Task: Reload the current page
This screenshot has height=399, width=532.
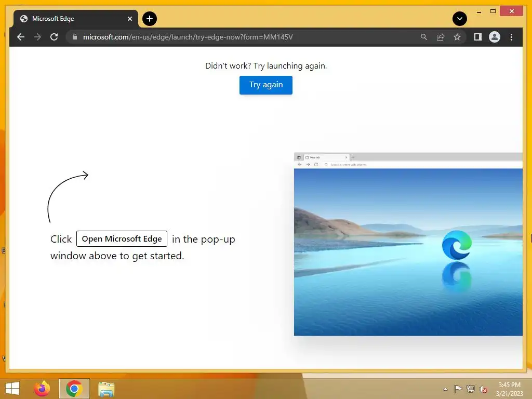Action: [x=54, y=37]
